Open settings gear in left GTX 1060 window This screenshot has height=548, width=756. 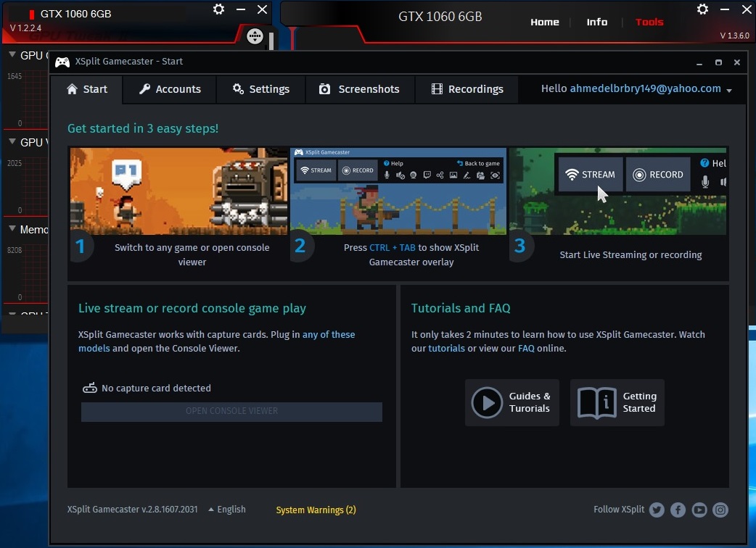point(218,9)
